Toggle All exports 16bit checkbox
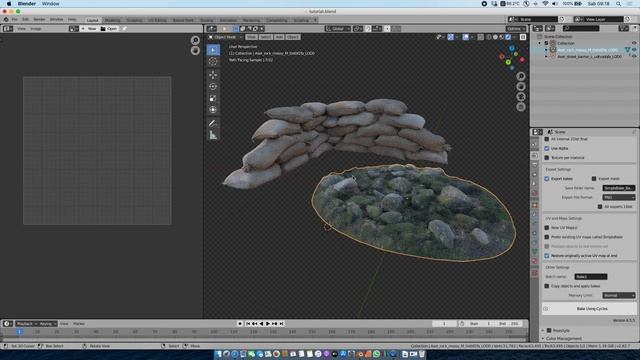 pyautogui.click(x=600, y=207)
